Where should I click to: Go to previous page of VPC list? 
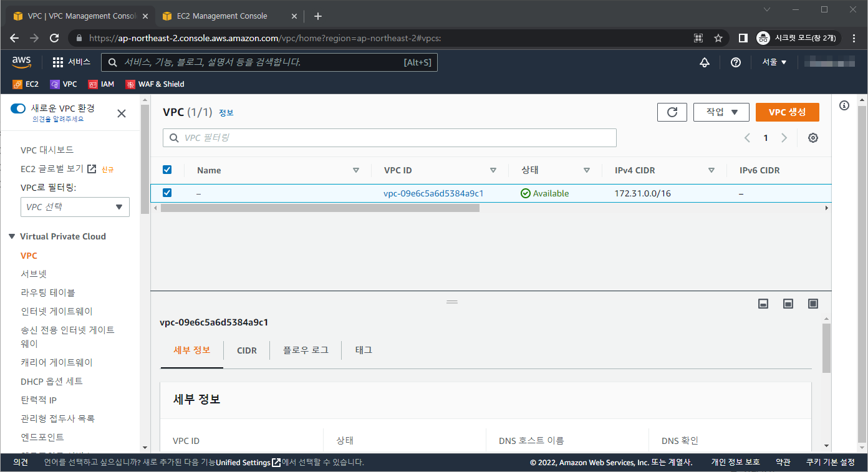point(747,138)
